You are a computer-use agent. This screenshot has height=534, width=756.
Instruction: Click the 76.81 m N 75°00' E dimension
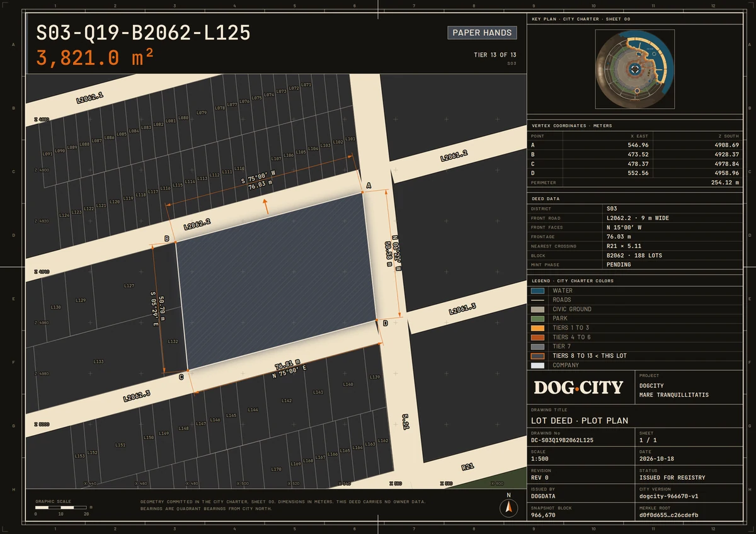(289, 367)
